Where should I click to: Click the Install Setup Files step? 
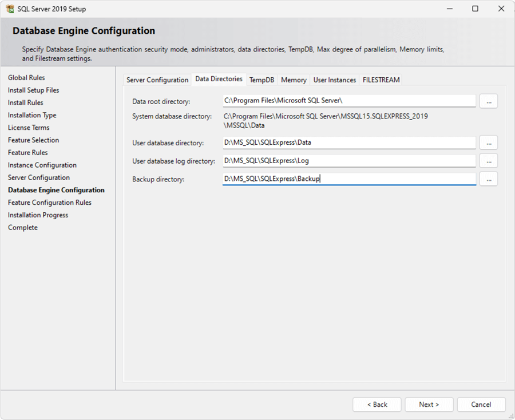click(x=34, y=90)
